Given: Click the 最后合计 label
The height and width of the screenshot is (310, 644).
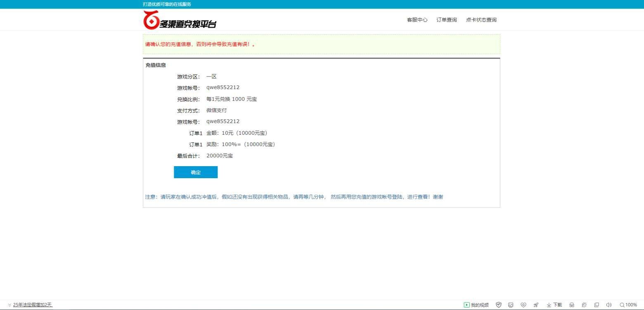Looking at the screenshot, I should pos(188,156).
